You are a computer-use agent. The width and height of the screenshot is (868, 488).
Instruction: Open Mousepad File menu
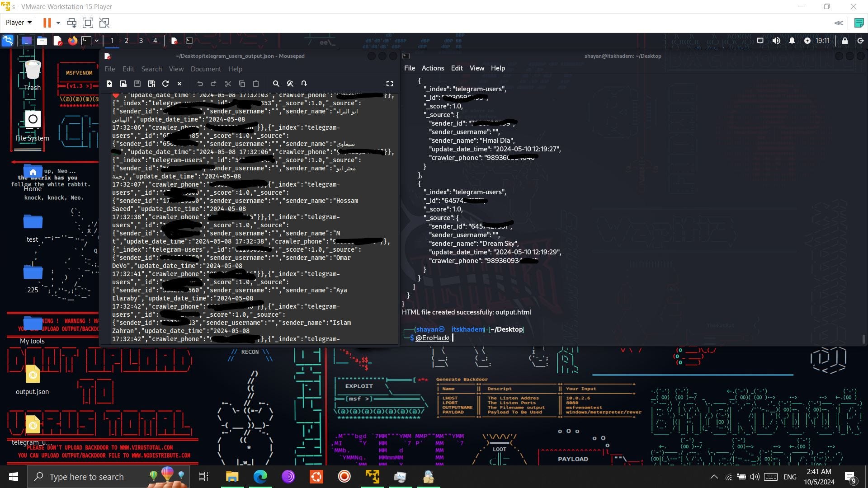tap(110, 69)
